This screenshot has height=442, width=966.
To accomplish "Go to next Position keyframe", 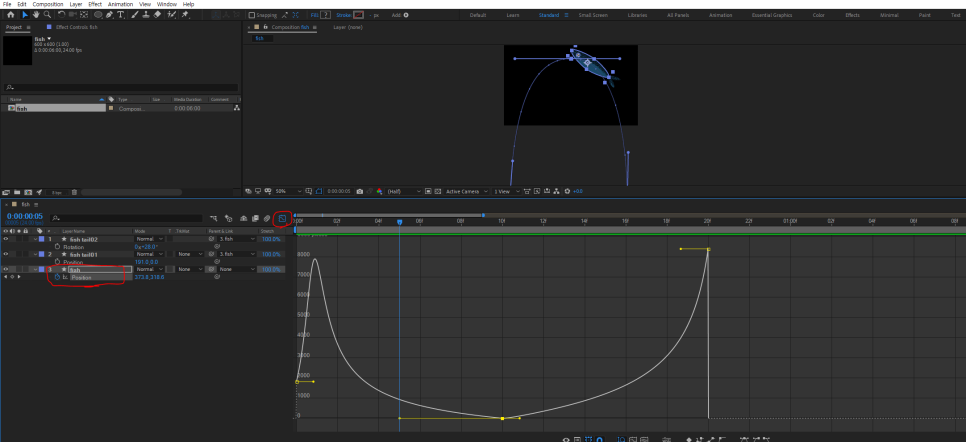I will 19,277.
